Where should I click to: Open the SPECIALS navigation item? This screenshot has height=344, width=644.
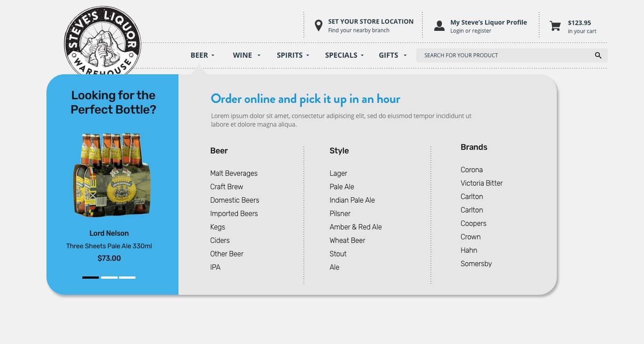tap(341, 55)
